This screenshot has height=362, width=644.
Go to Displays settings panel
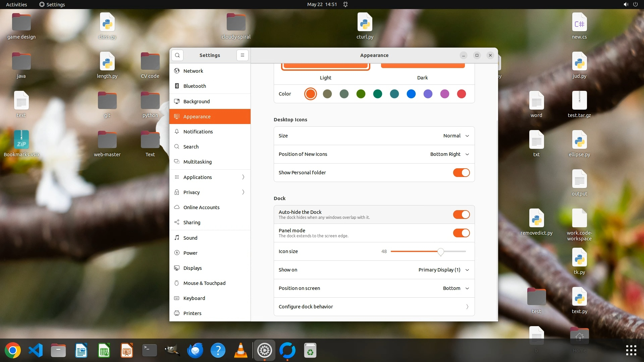pyautogui.click(x=193, y=268)
